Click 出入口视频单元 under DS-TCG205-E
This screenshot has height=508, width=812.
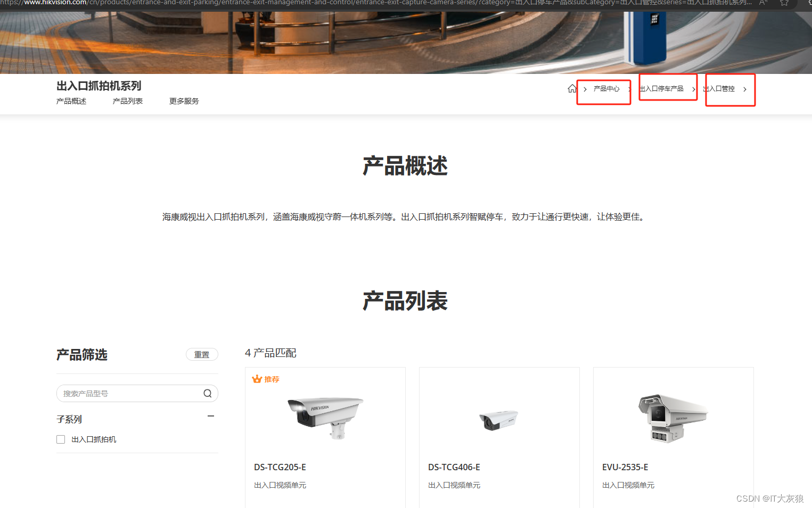(x=280, y=485)
